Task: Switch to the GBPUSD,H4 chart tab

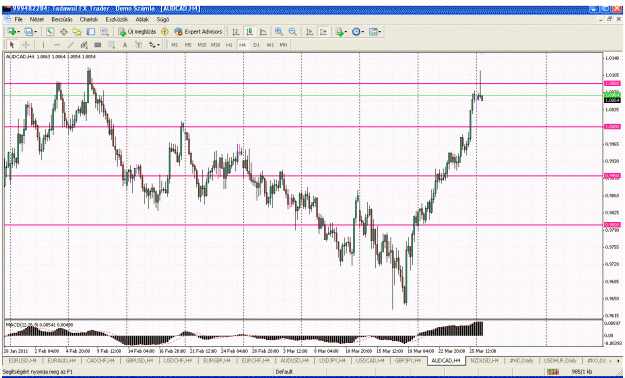Action: tap(140, 360)
